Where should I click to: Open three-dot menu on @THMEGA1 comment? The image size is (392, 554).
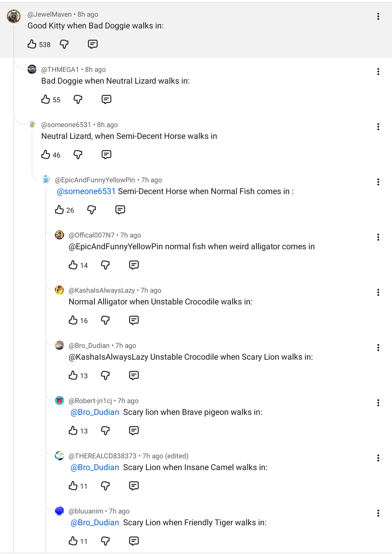point(378,71)
